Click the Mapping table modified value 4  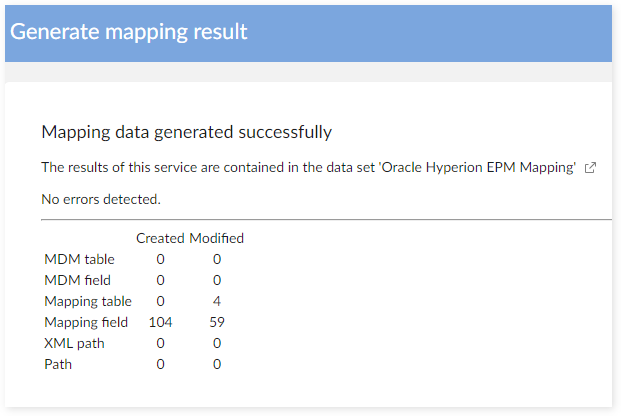coord(217,301)
